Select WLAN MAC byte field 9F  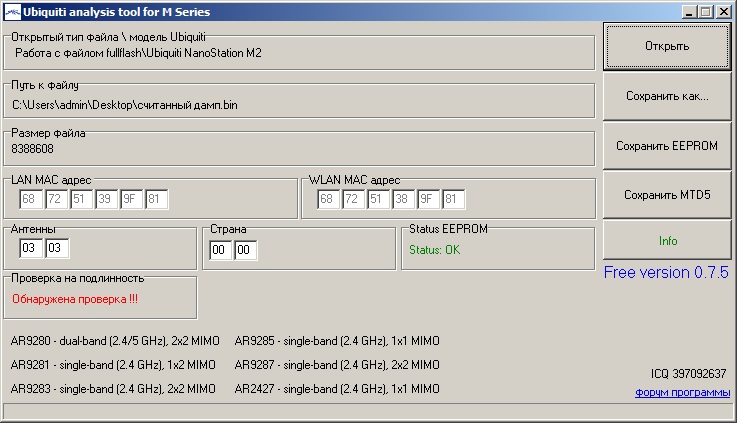[428, 199]
